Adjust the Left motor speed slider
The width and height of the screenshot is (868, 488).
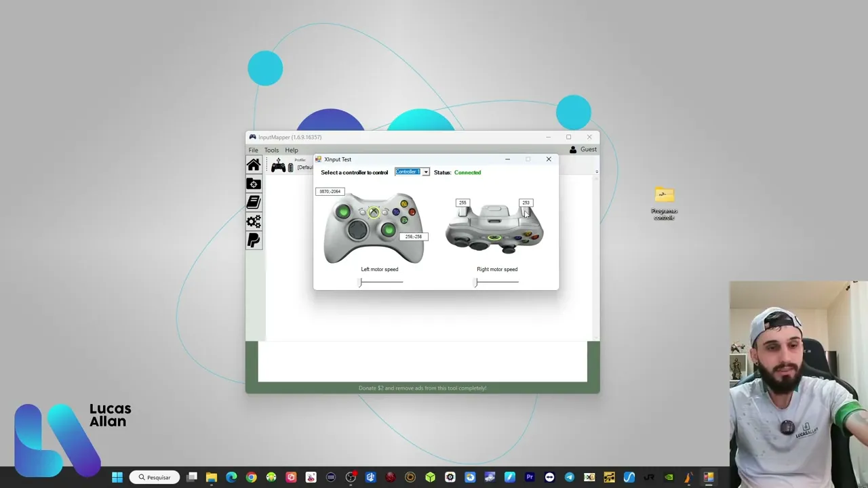(381, 282)
